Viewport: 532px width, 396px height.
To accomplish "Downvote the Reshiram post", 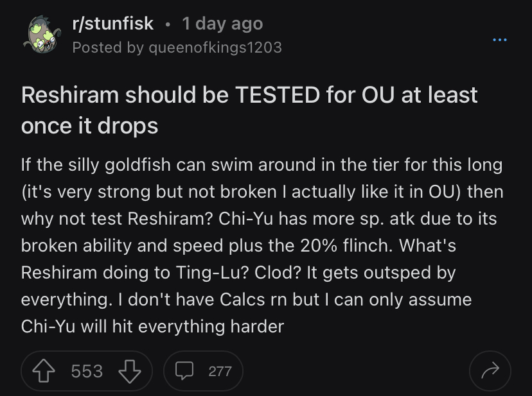I will click(131, 370).
